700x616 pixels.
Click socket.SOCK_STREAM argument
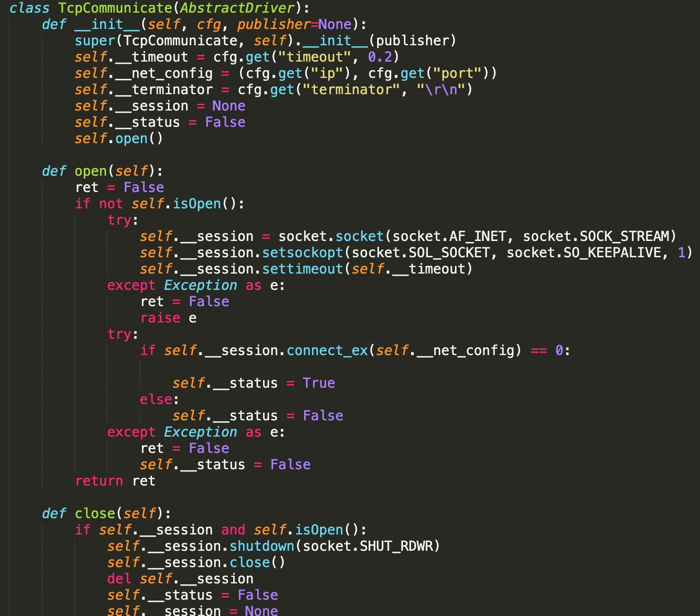596,236
